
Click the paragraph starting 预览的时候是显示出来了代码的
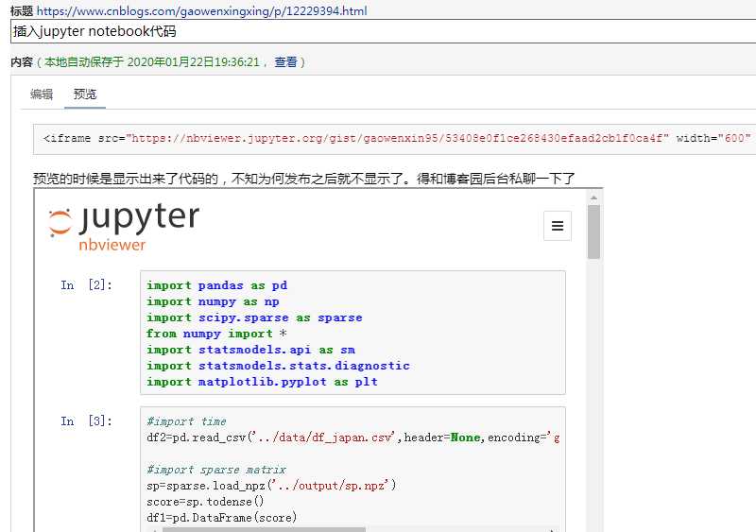point(304,179)
